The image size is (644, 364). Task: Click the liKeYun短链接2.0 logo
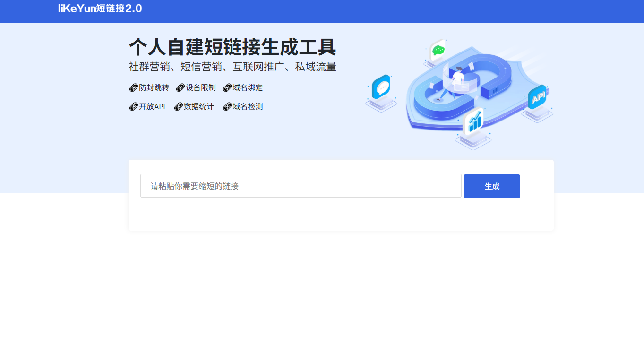coord(100,8)
